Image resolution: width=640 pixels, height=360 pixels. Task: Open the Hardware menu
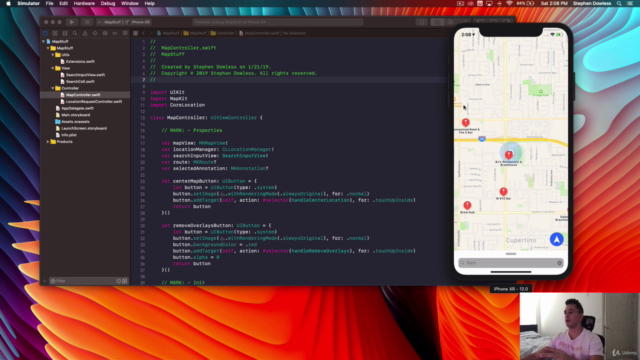click(x=84, y=3)
